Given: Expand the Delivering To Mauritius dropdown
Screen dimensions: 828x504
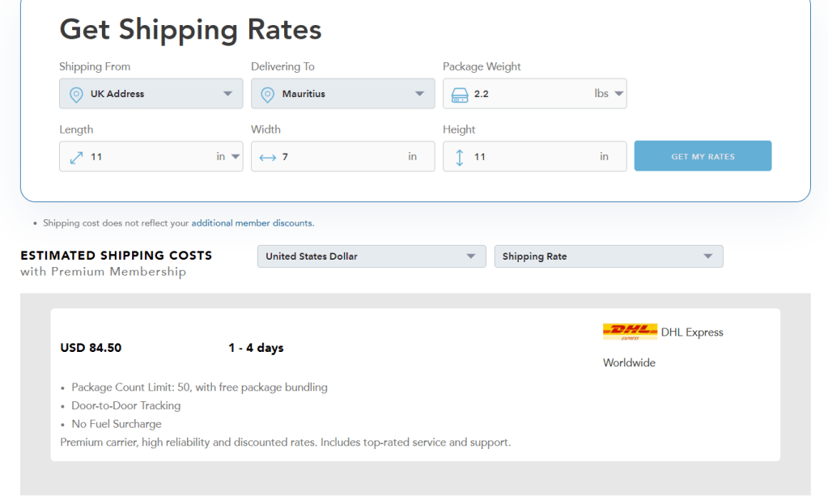Looking at the screenshot, I should 343,94.
